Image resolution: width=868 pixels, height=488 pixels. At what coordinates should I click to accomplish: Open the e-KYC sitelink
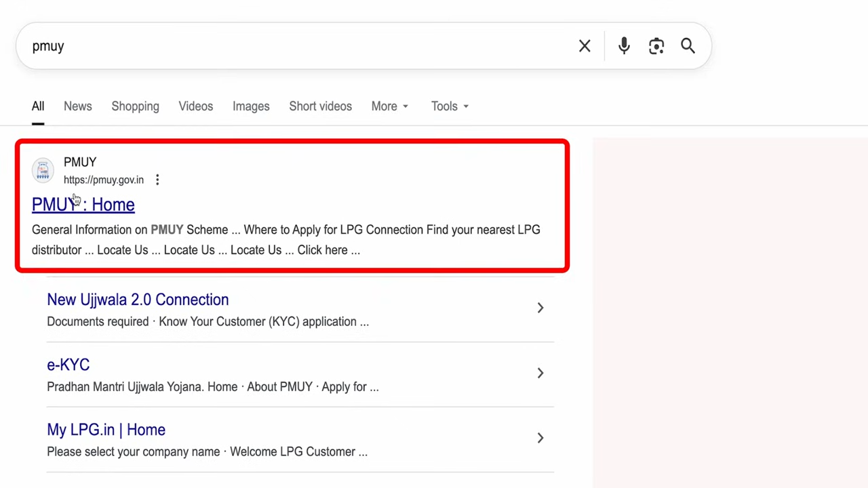68,365
